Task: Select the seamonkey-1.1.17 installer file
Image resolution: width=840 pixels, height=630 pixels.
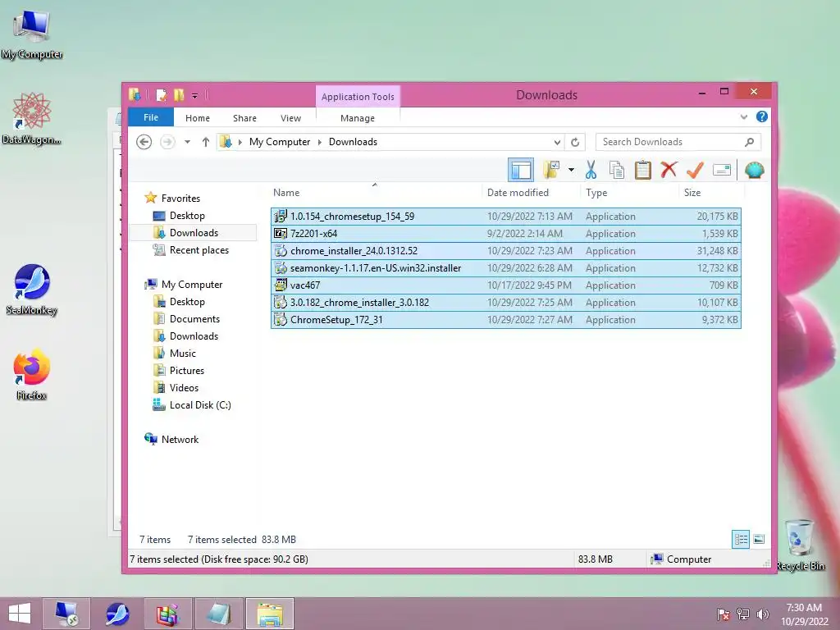Action: [x=506, y=268]
